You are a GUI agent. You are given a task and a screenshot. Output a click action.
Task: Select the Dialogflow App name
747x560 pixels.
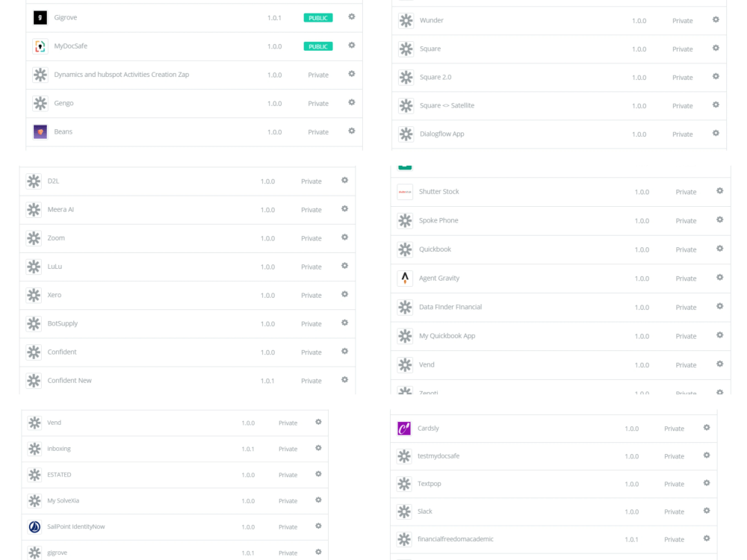pyautogui.click(x=442, y=134)
